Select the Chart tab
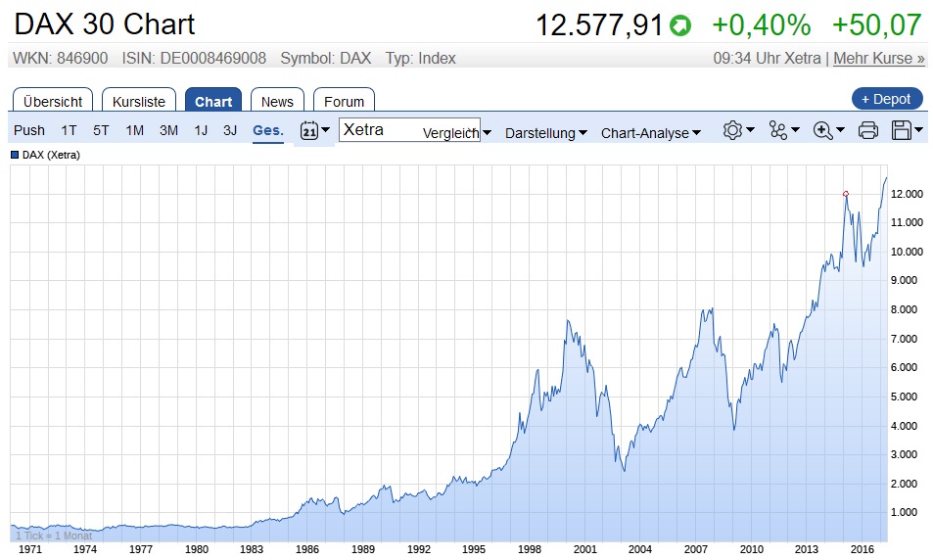933x560 pixels. click(x=213, y=100)
